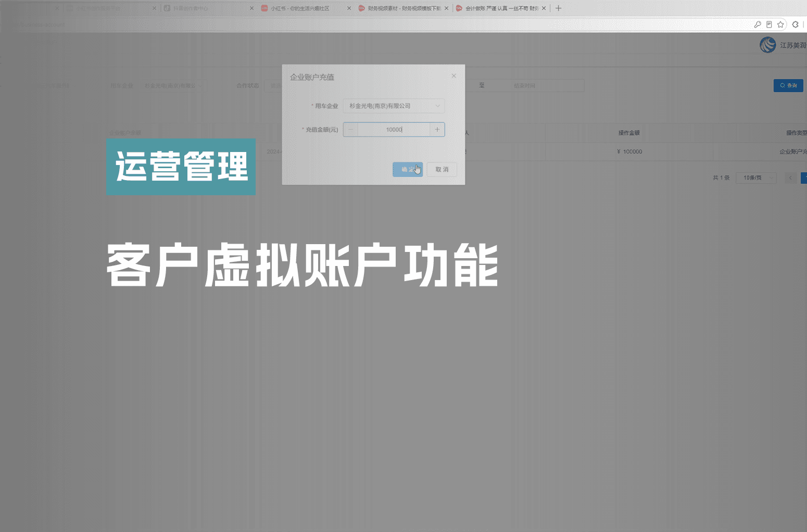Open the browser extensions icon

tap(795, 24)
